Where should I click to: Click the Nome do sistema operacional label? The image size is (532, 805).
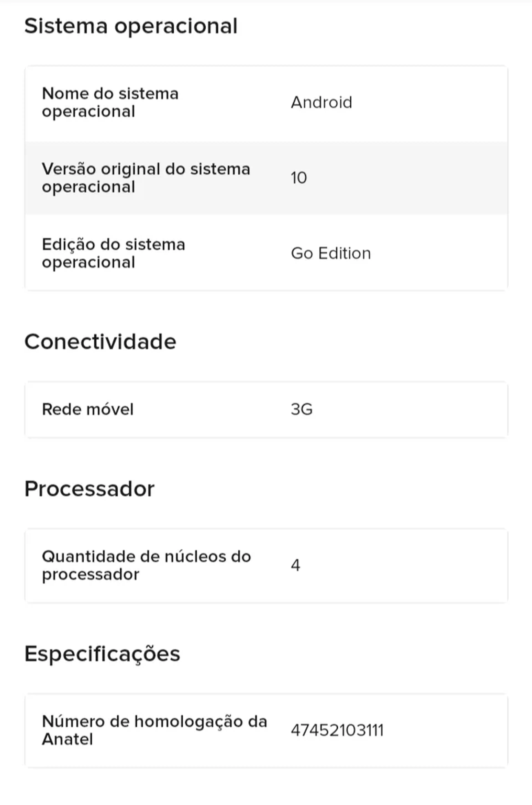tap(110, 102)
